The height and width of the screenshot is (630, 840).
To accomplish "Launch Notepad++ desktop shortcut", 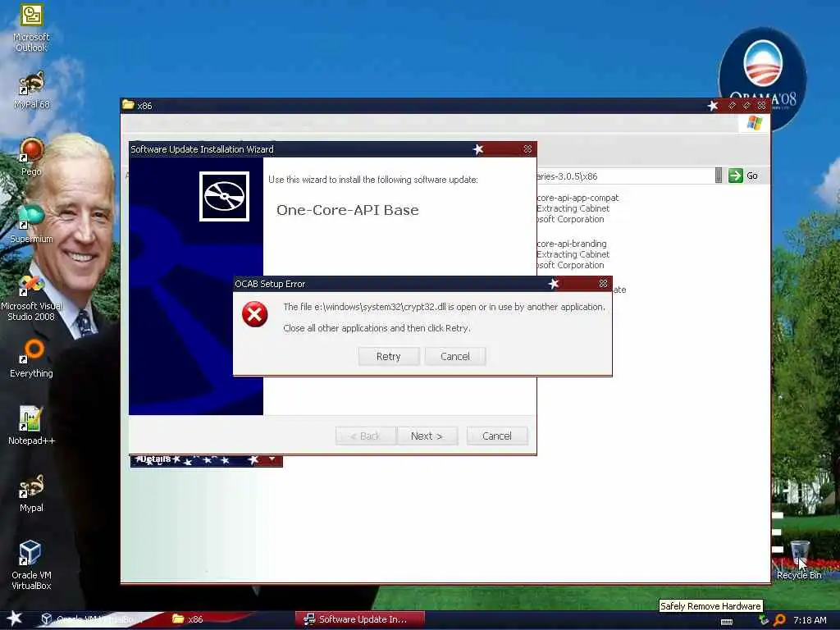I will tap(31, 426).
